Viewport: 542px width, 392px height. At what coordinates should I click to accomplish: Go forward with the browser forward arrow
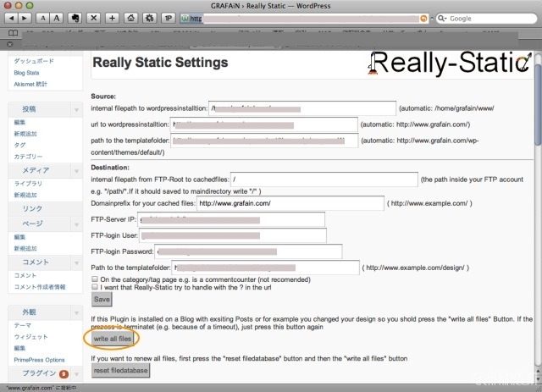[25, 19]
